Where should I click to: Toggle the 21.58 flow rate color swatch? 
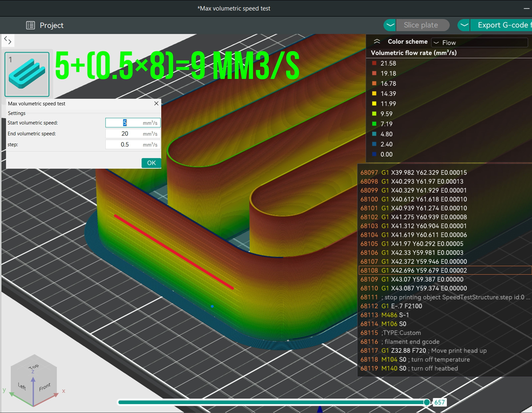click(374, 63)
